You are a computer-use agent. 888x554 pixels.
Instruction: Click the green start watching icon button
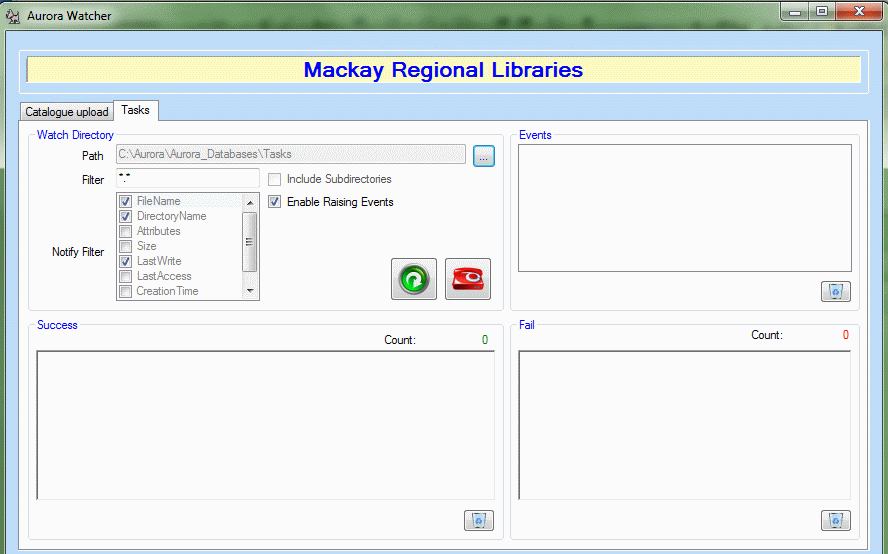[413, 279]
